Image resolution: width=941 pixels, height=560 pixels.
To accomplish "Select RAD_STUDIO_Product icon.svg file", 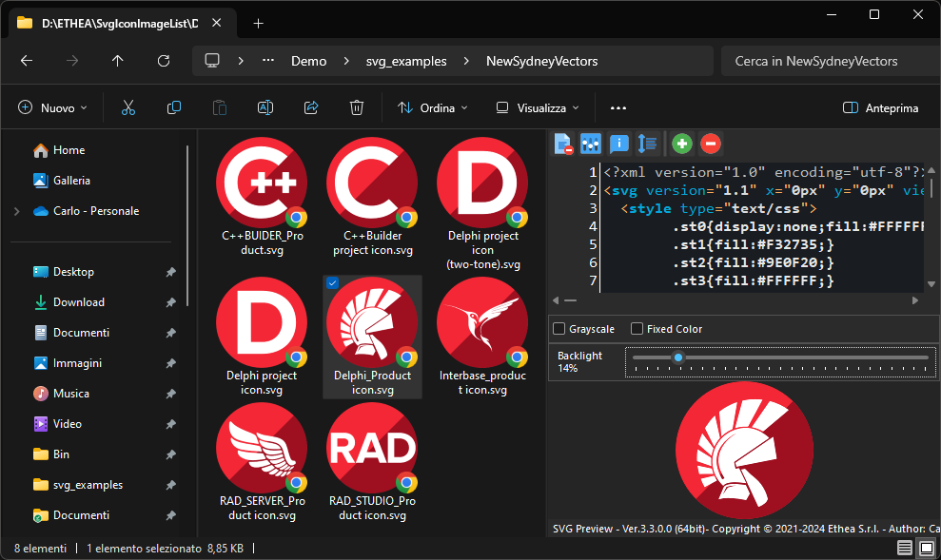I will click(x=373, y=462).
